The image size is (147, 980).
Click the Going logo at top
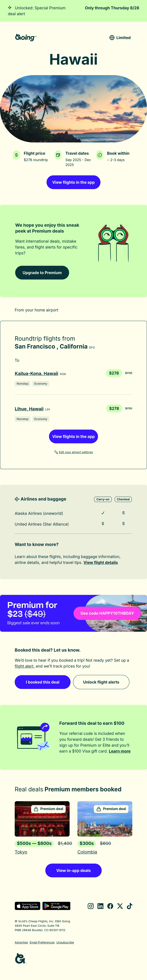coord(25,37)
